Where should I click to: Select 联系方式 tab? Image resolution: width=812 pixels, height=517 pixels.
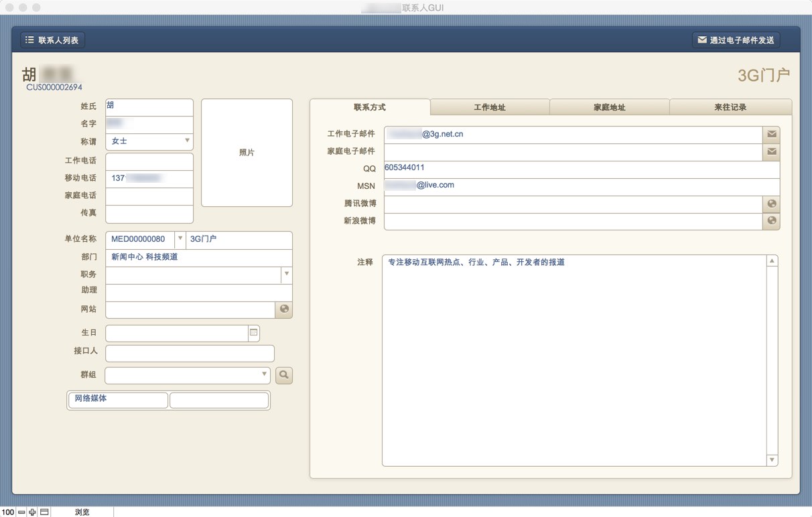tap(370, 107)
